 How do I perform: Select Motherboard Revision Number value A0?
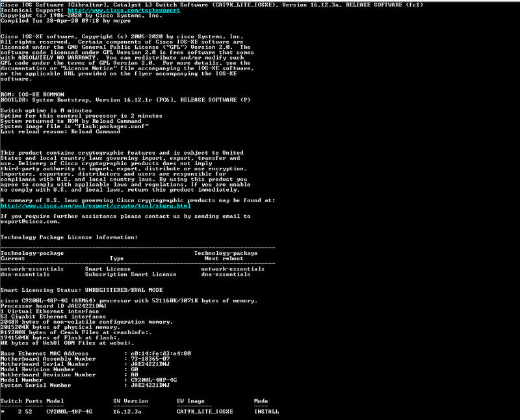[135, 375]
